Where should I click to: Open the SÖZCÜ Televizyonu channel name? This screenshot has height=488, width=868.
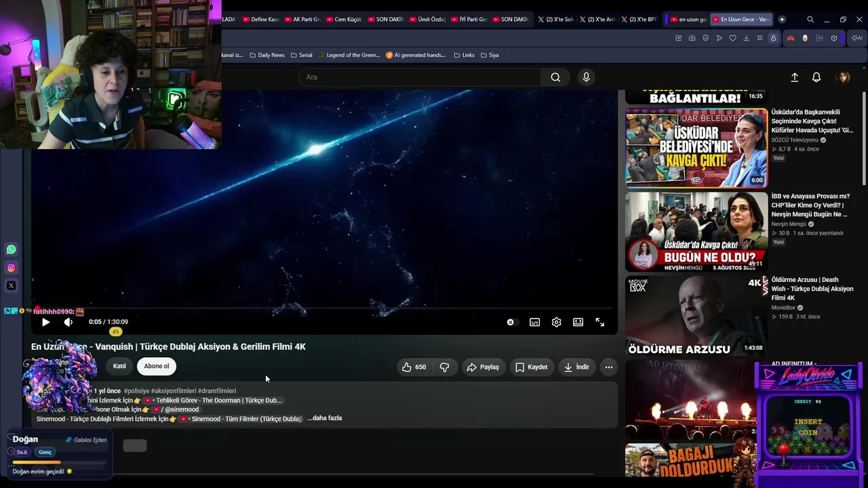tap(795, 140)
